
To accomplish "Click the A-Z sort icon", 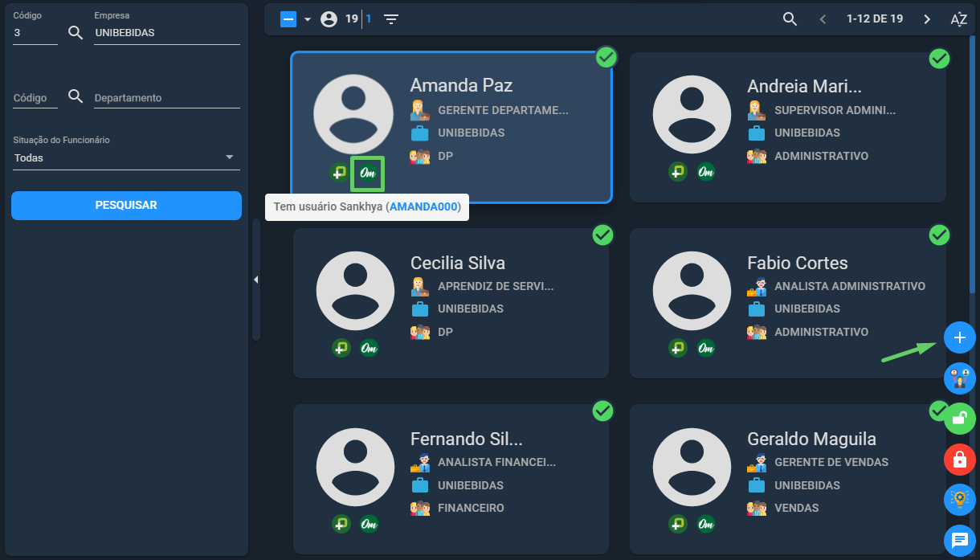I will 958,19.
